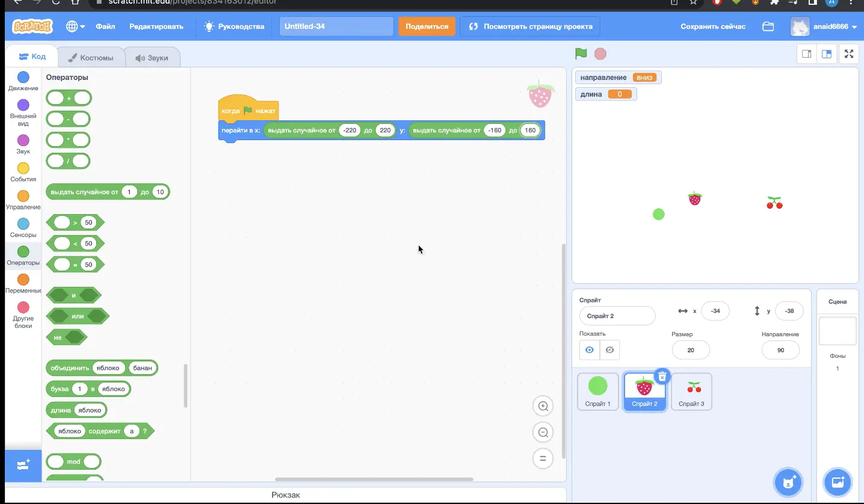Open the Редактировать menu
This screenshot has width=864, height=504.
(x=156, y=26)
